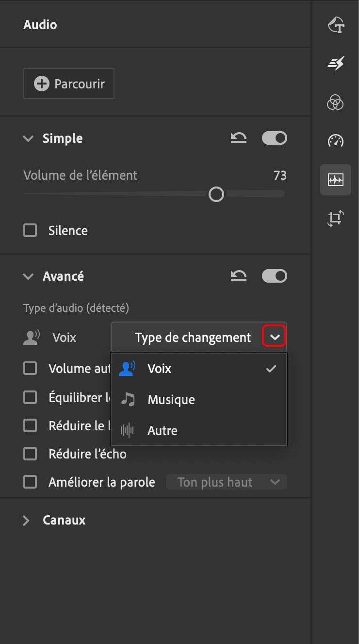Click the Volume de l'élément slider handle
359x644 pixels.
[216, 195]
